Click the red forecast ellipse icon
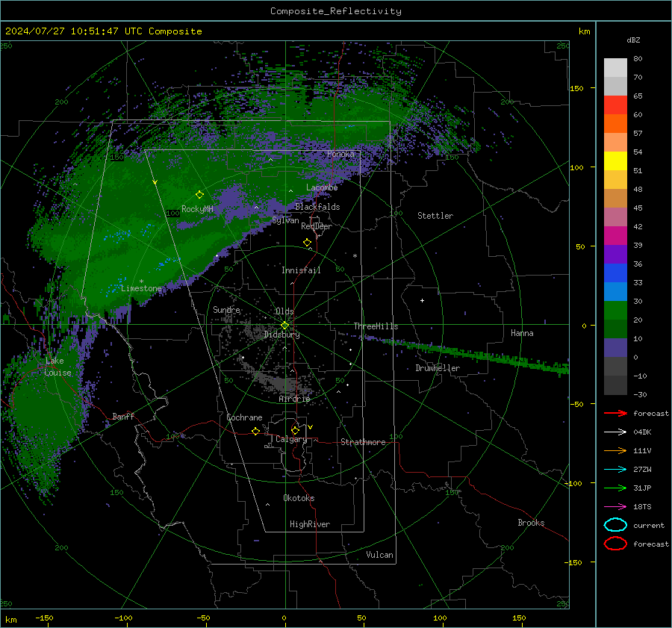The height and width of the screenshot is (628, 672). point(615,544)
